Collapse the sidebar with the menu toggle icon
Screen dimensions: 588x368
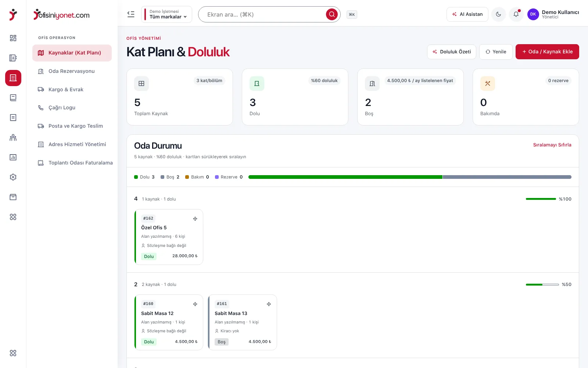coord(131,14)
